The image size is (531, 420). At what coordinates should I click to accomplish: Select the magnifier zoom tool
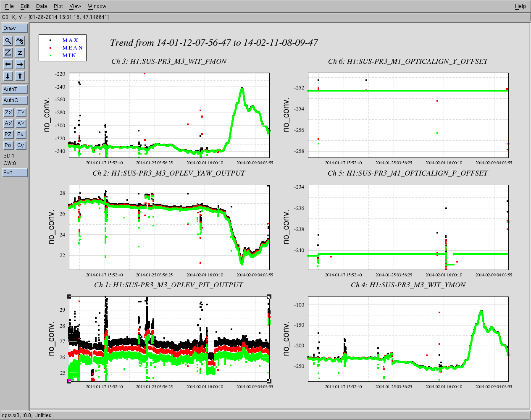point(8,41)
